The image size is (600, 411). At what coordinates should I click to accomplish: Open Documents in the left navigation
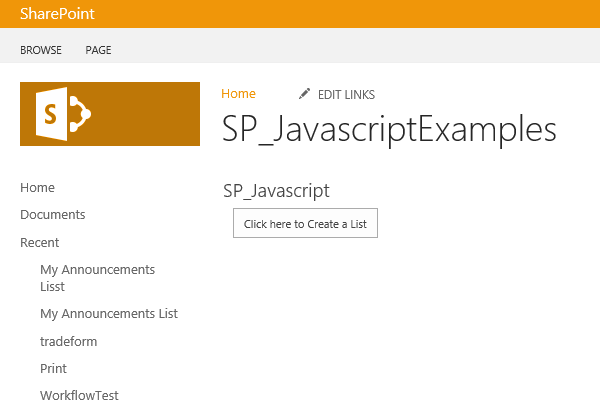52,214
